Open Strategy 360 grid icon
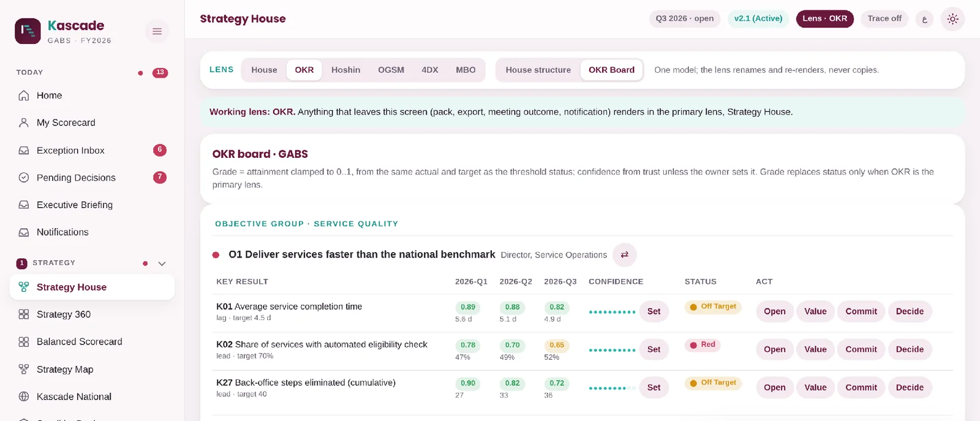Image resolution: width=980 pixels, height=421 pixels. click(24, 315)
